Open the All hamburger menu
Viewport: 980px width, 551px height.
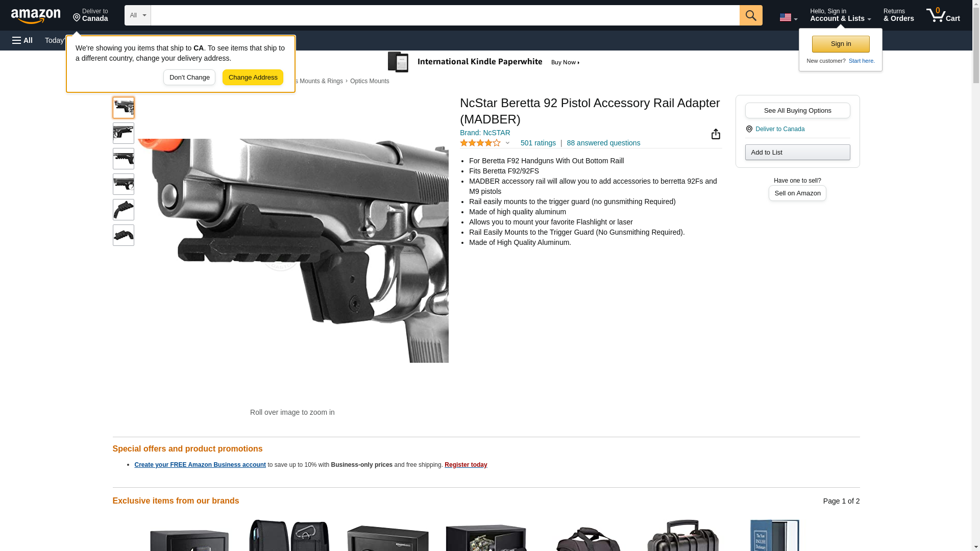22,40
